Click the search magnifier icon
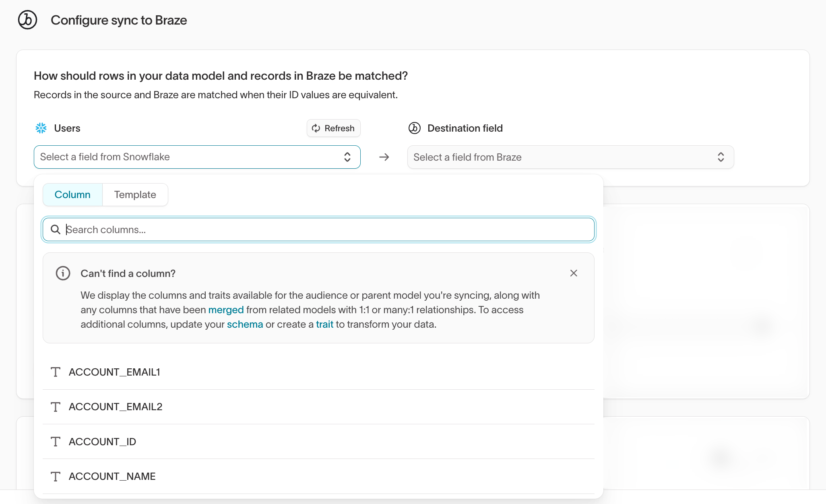826x504 pixels. [56, 229]
